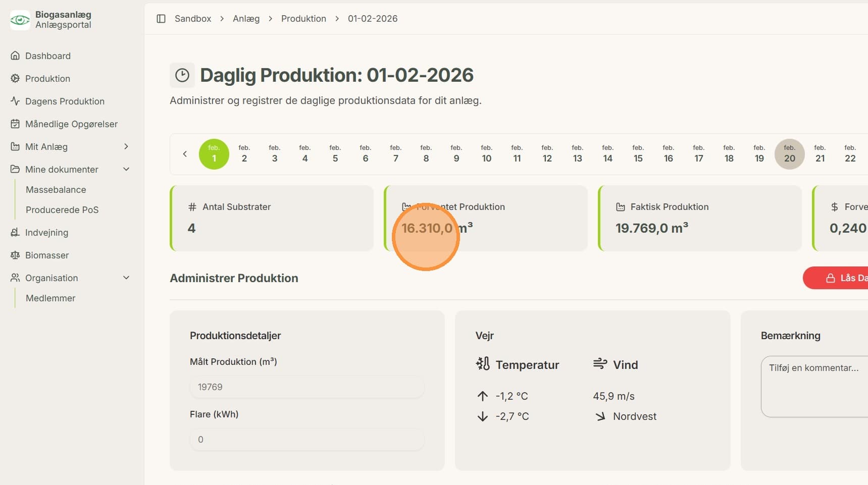
Task: Toggle the sidebar panel icon
Action: tap(161, 19)
